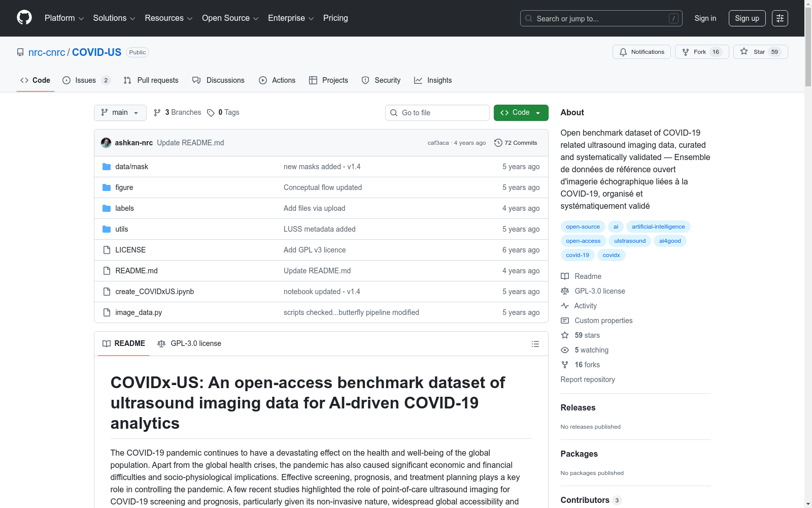Image resolution: width=812 pixels, height=508 pixels.
Task: Click the image_data.py file icon
Action: pos(107,312)
